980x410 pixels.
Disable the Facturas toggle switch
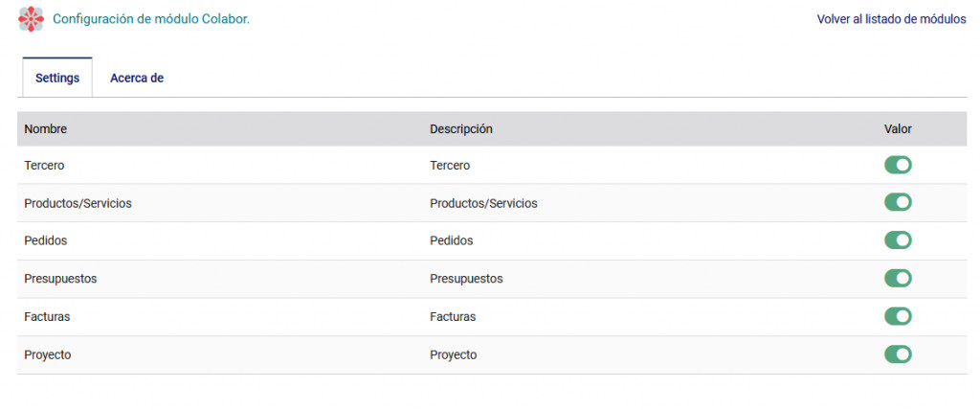click(x=898, y=317)
